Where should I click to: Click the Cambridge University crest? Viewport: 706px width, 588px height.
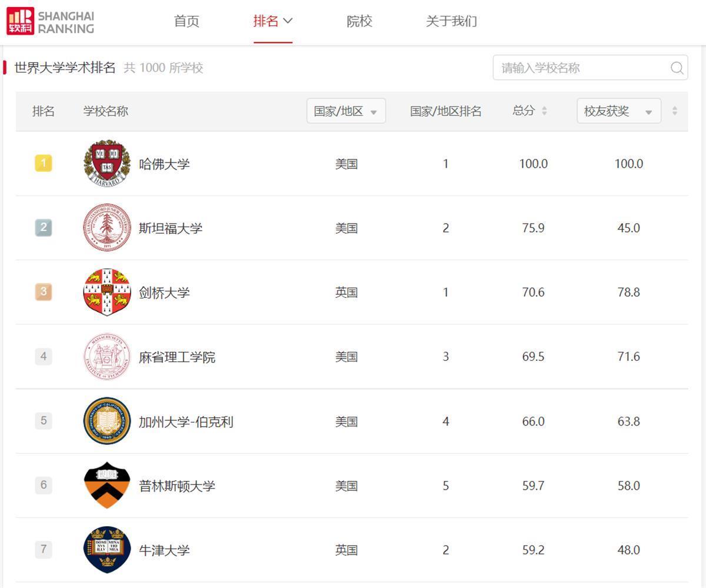(x=107, y=292)
